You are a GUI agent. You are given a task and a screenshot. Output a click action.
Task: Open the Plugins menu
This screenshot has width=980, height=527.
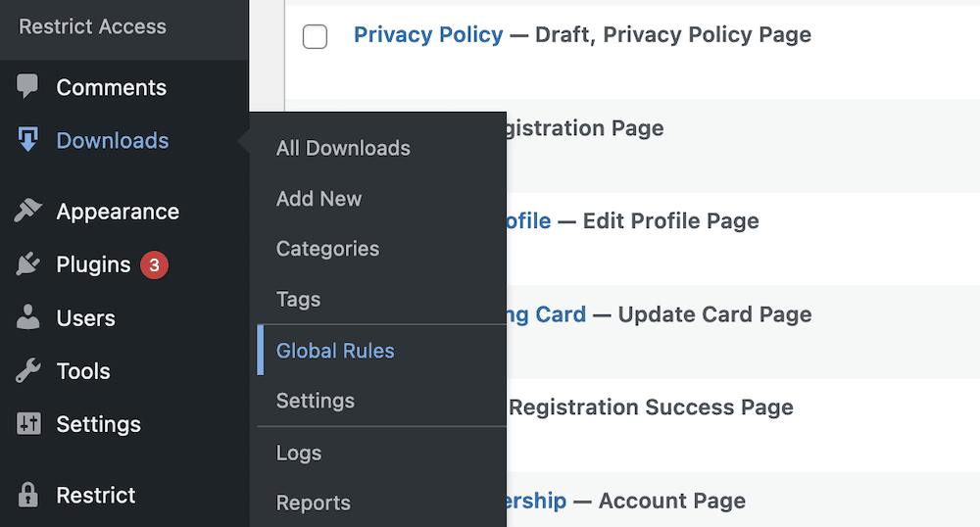coord(93,264)
